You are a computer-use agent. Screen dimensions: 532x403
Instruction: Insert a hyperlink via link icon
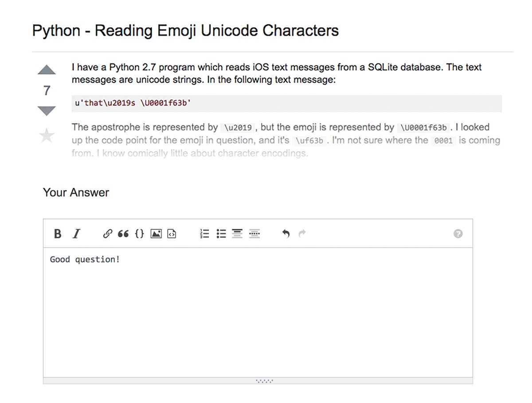point(107,234)
